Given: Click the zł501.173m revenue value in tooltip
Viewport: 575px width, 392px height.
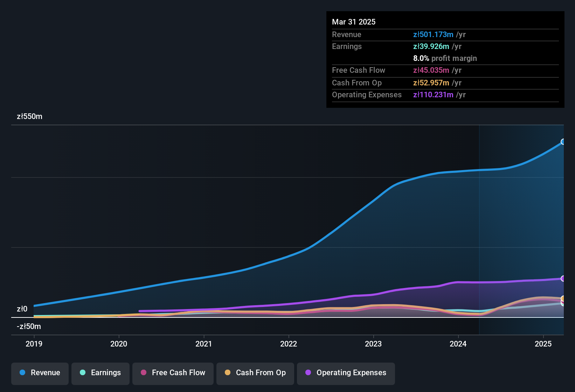Looking at the screenshot, I should pos(433,35).
